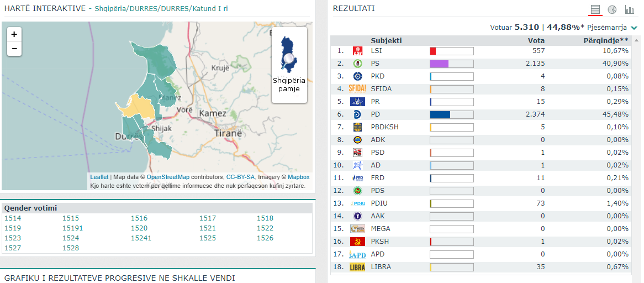The image size is (644, 283).
Task: Open the OpenStreetMap attribution link
Action: coord(168,177)
